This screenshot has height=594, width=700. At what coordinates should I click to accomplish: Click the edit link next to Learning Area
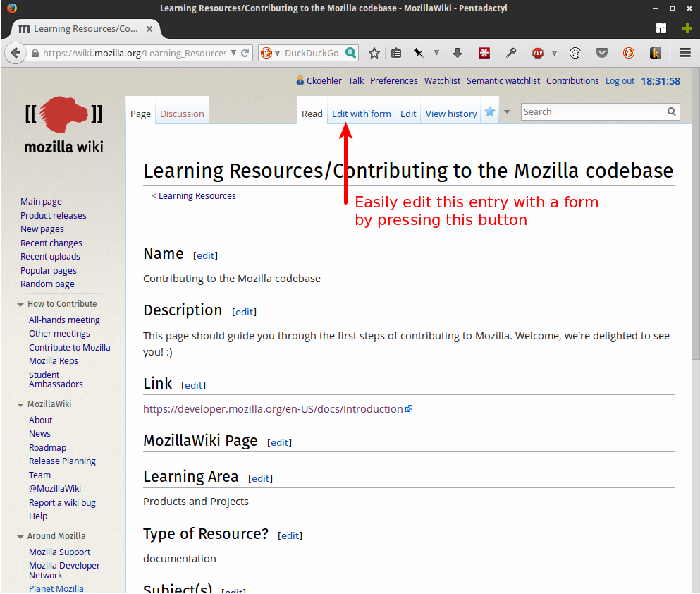(x=260, y=478)
